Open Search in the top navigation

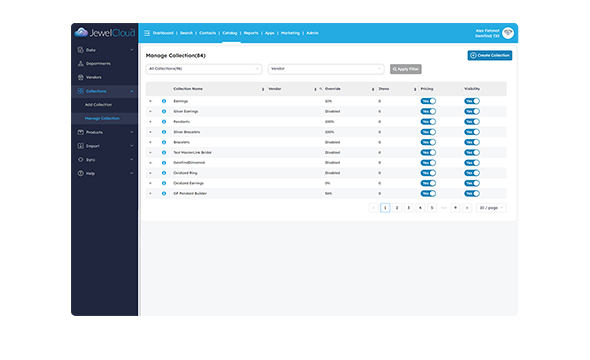point(186,33)
